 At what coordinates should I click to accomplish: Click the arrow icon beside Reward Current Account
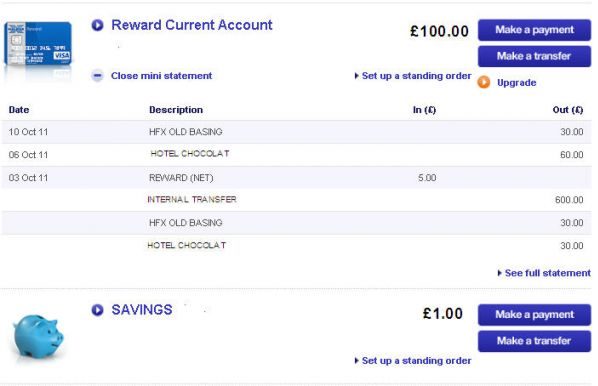(x=97, y=25)
